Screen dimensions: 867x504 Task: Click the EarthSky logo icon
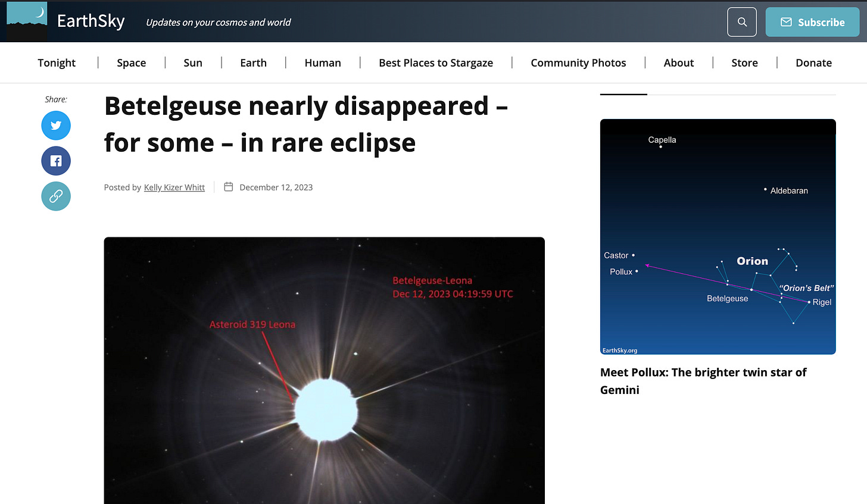click(x=27, y=21)
